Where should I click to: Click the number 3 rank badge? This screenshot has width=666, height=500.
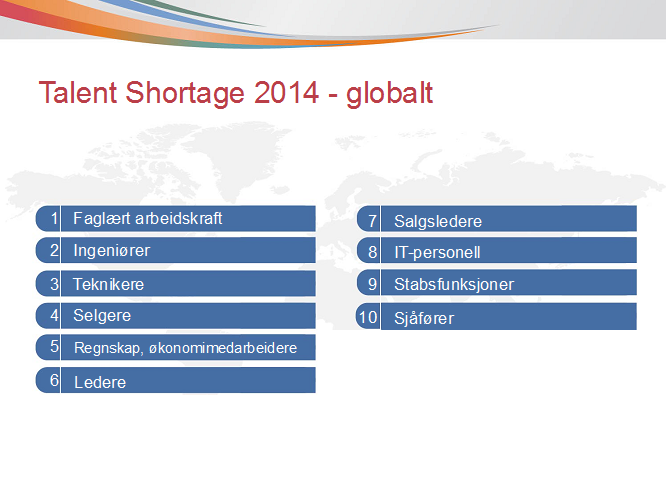tap(48, 284)
